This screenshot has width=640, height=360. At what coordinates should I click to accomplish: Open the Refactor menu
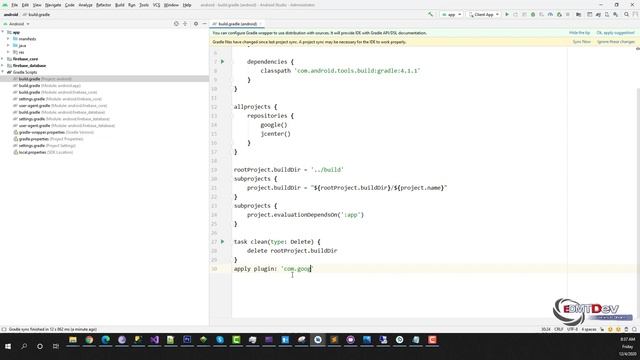pos(103,5)
